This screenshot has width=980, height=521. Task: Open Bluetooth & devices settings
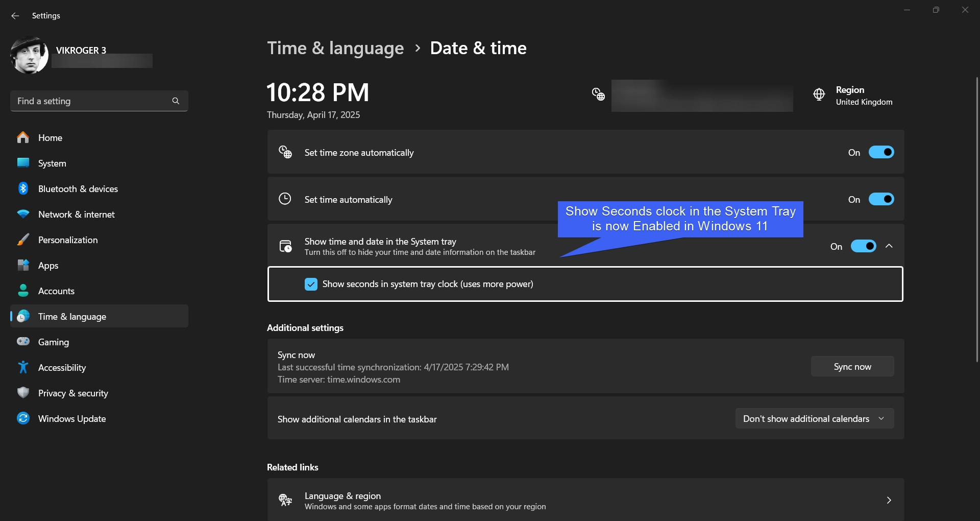point(78,189)
